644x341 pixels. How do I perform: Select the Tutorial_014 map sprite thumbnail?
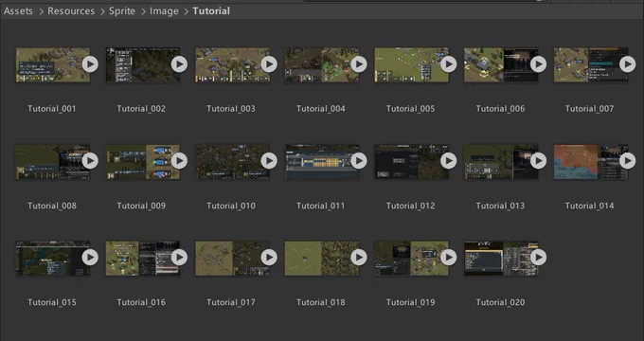pyautogui.click(x=591, y=161)
